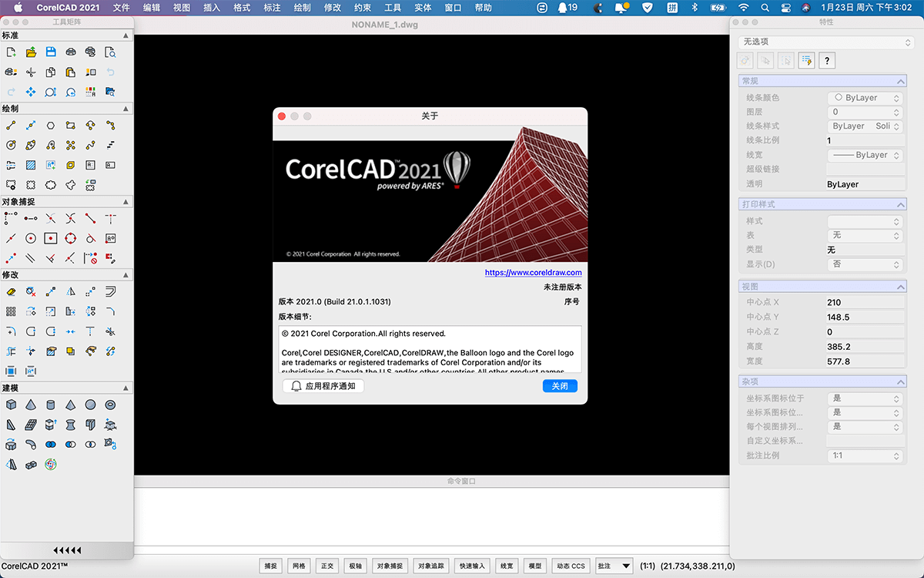The height and width of the screenshot is (578, 924).
Task: Click the Open folder icon in the standard toolbar
Action: click(31, 52)
